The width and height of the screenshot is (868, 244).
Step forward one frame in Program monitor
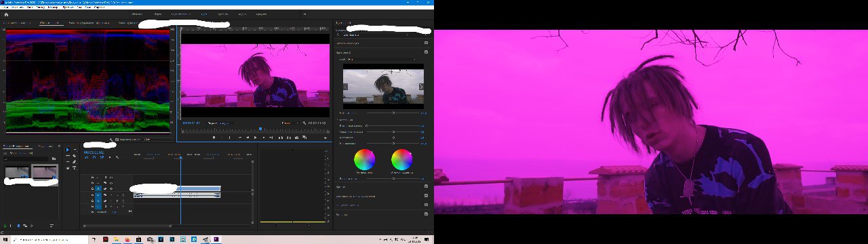[x=264, y=138]
